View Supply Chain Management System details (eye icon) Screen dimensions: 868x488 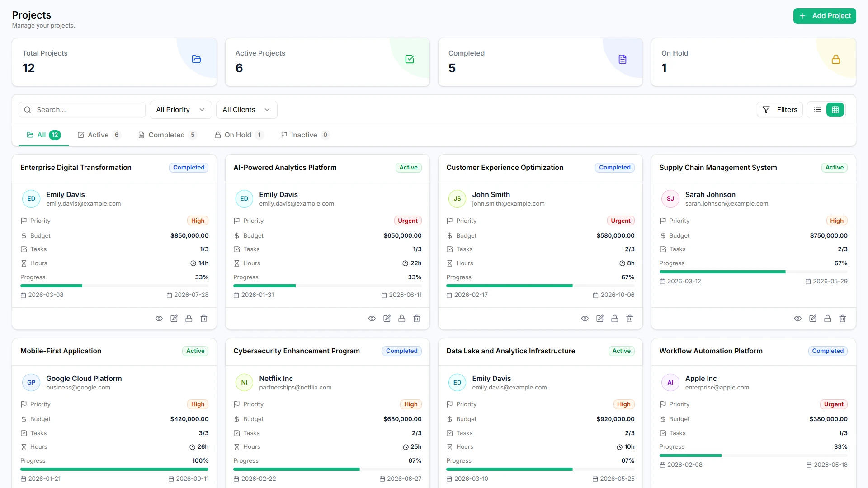tap(797, 319)
